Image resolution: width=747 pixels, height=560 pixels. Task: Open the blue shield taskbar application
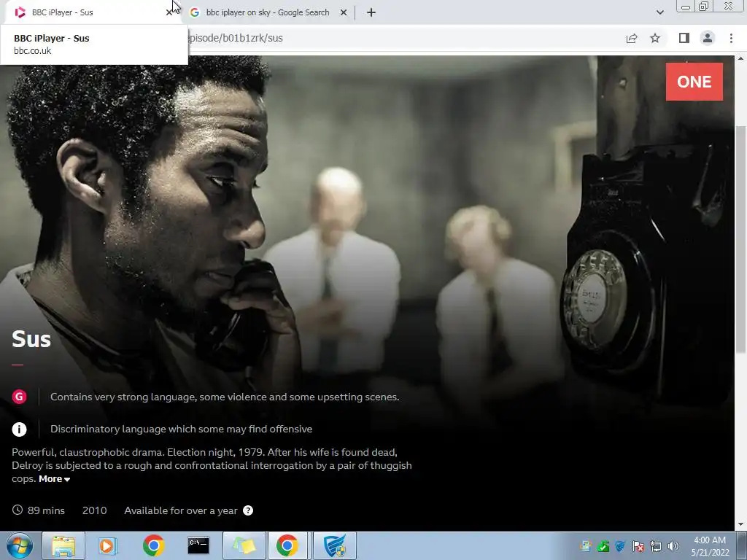point(334,545)
